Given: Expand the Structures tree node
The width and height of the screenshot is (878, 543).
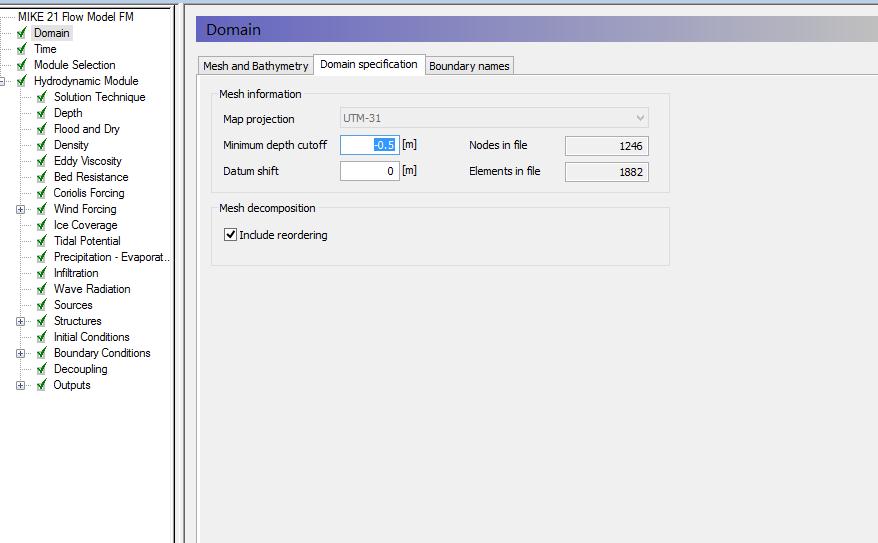Looking at the screenshot, I should 21,322.
